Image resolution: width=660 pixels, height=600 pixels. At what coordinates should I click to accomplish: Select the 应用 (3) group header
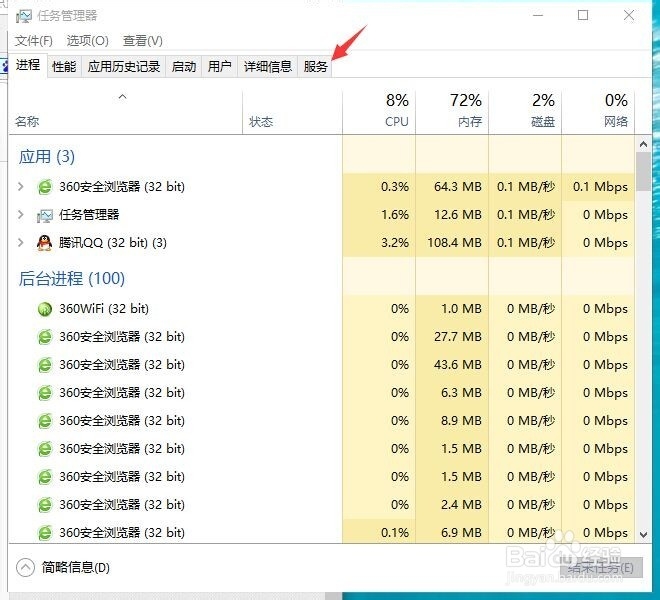(x=47, y=157)
